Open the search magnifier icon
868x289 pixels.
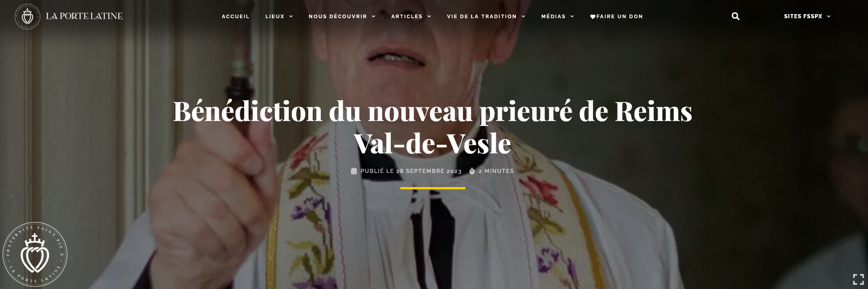[x=735, y=16]
